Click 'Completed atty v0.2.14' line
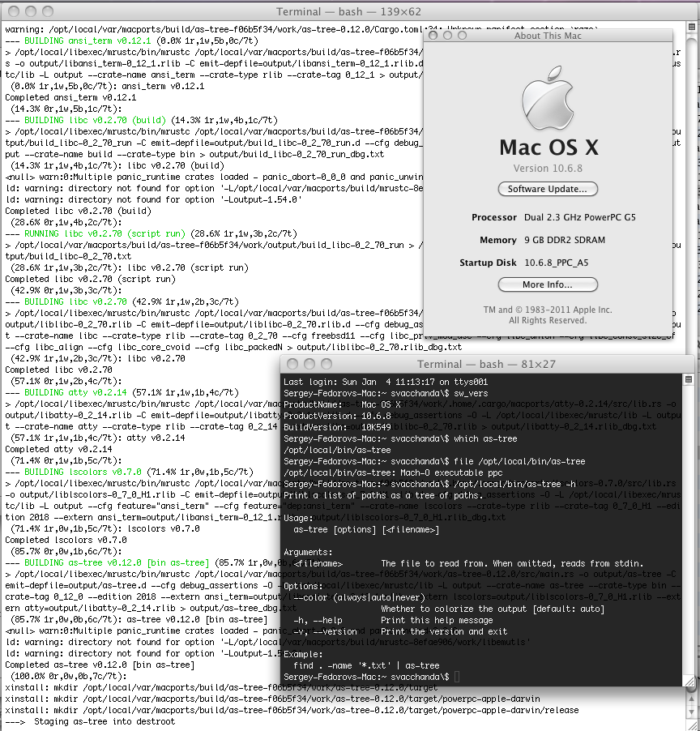700x731 pixels. 58,450
